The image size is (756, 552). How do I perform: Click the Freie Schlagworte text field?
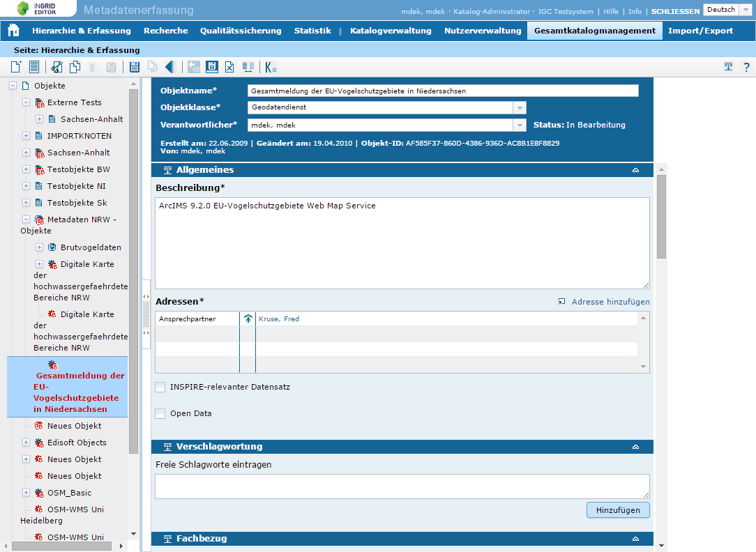402,486
